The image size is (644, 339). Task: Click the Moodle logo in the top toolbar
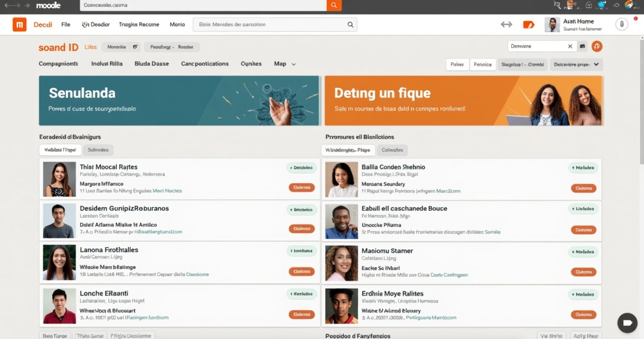(x=48, y=5)
